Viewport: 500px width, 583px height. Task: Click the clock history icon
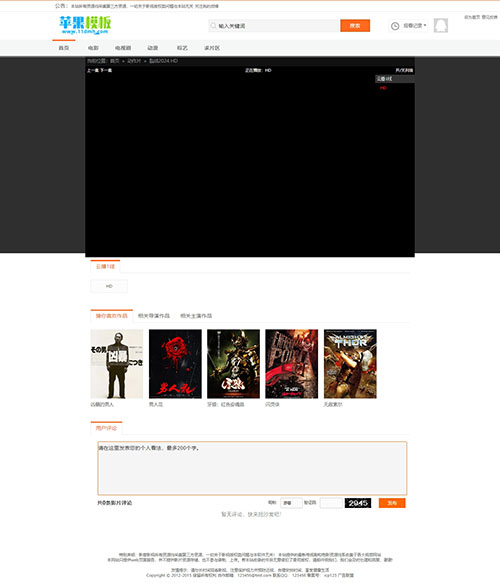click(395, 26)
